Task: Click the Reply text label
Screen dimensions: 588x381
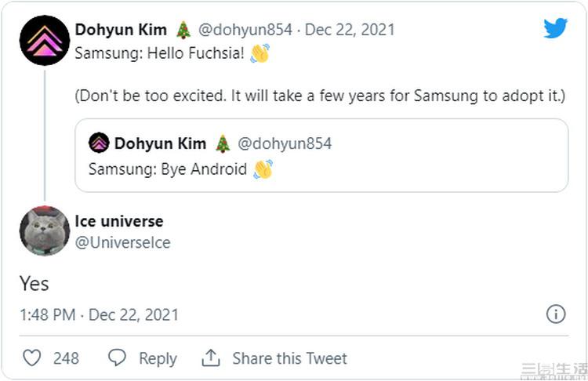Action: point(158,358)
